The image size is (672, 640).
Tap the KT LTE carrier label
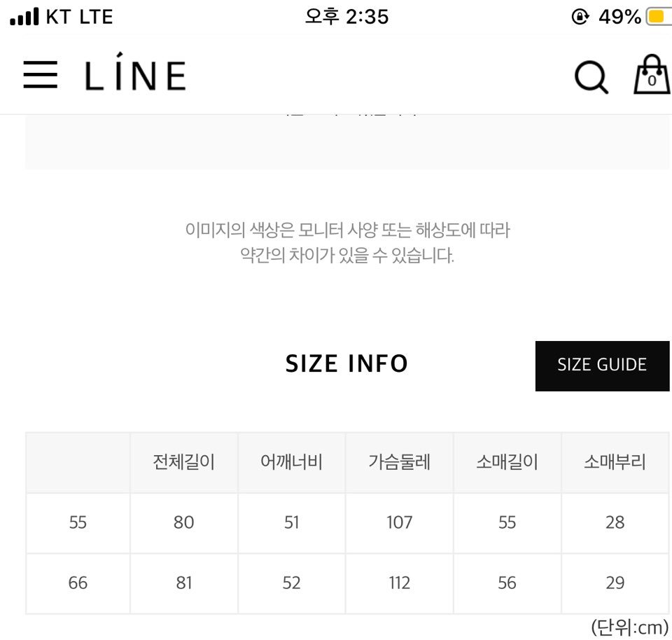pyautogui.click(x=79, y=17)
